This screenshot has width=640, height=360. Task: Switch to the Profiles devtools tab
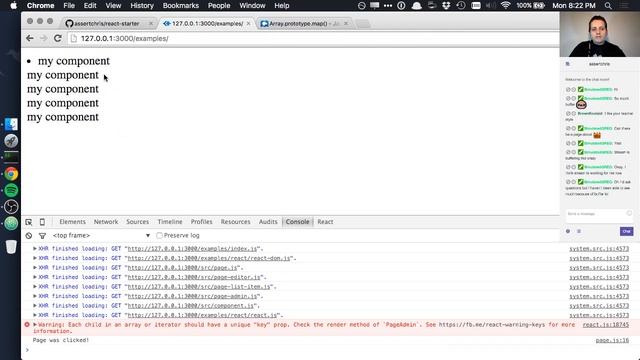(202, 222)
